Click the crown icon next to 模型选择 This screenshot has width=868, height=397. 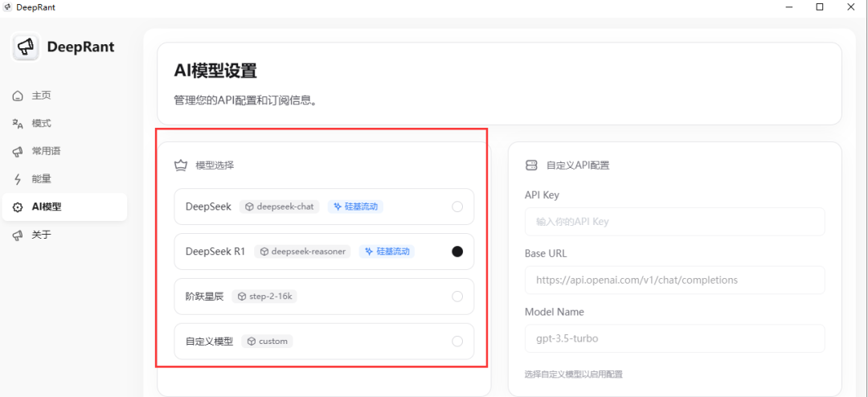click(180, 165)
